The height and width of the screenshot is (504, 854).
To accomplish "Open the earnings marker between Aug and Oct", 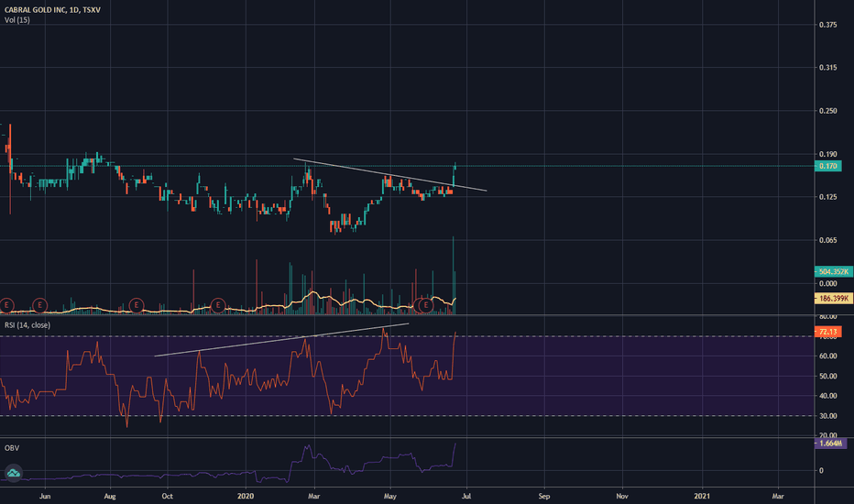I will 137,305.
